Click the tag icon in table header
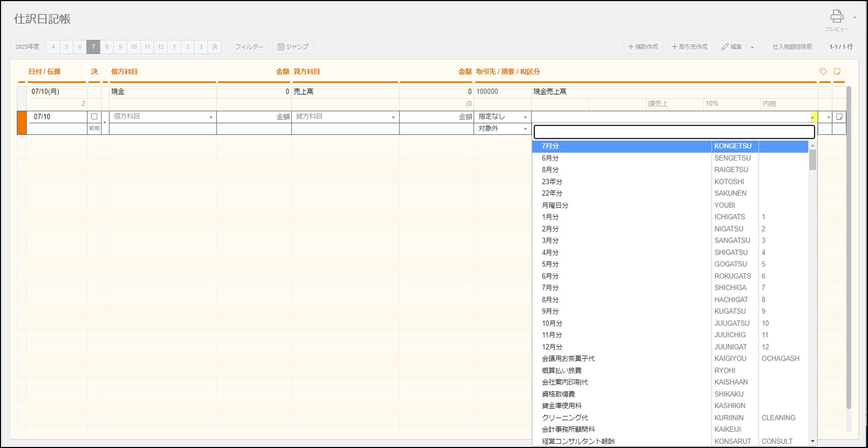The image size is (868, 448). tap(823, 71)
